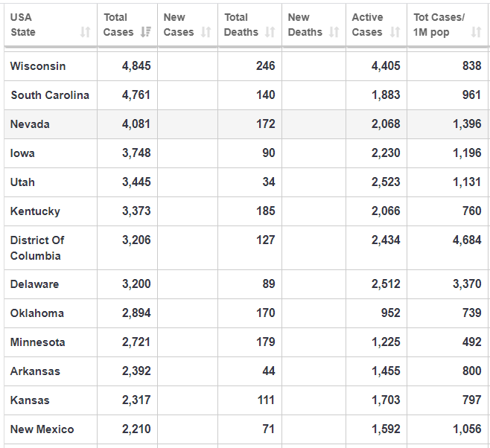This screenshot has width=490, height=448.
Task: Select the Wisconsin state name cell
Action: [x=38, y=66]
